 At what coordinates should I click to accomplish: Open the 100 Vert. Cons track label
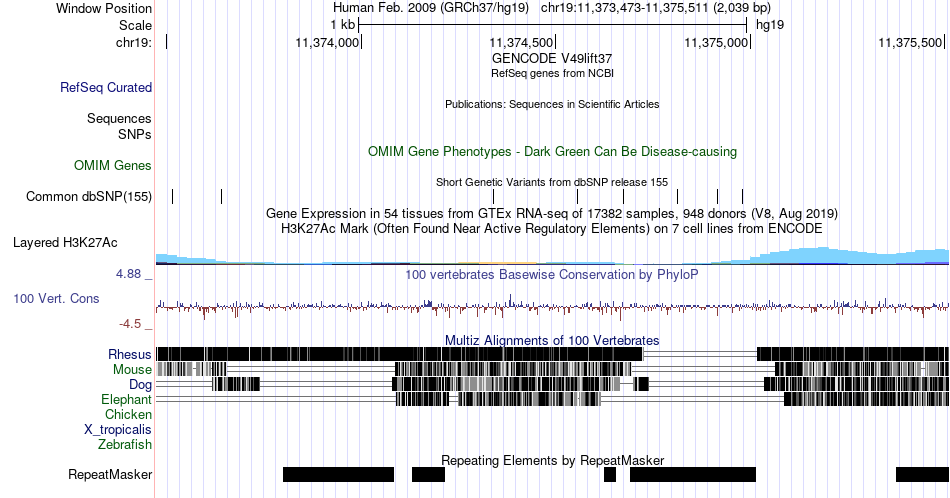[56, 299]
